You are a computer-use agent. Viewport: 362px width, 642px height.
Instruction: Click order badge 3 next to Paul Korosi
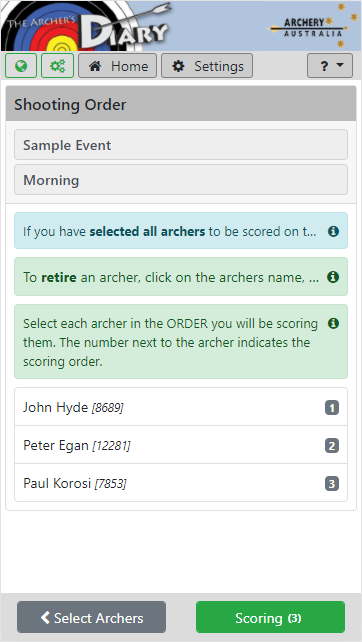[332, 484]
